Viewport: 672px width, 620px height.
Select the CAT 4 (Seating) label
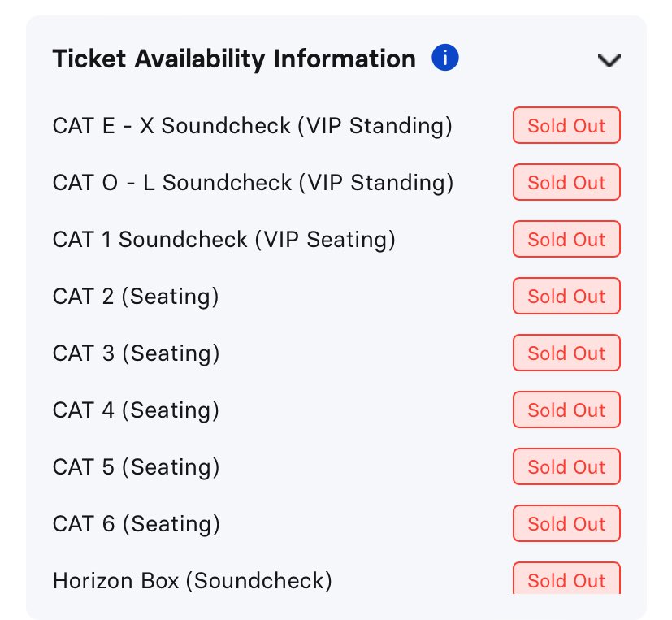click(x=136, y=410)
